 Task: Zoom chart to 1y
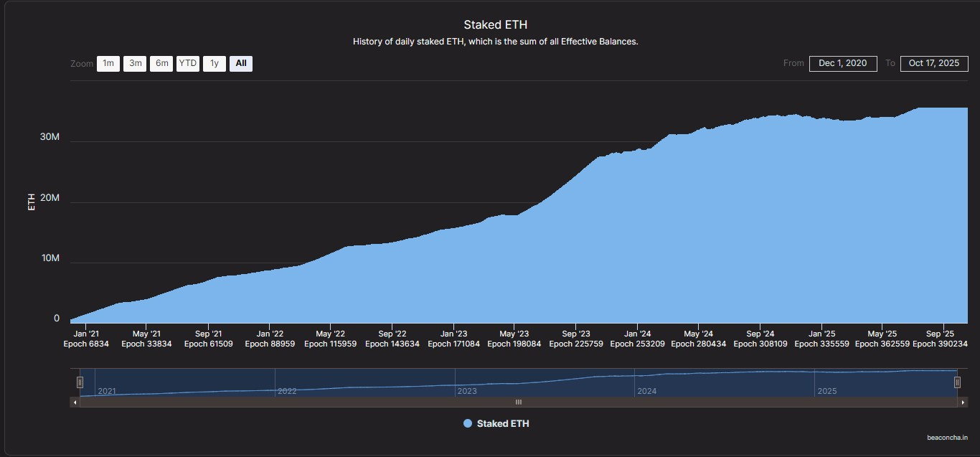click(x=214, y=63)
